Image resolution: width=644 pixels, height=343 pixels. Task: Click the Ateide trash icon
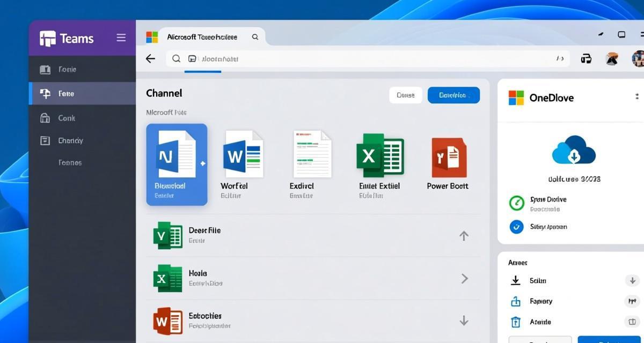point(516,322)
